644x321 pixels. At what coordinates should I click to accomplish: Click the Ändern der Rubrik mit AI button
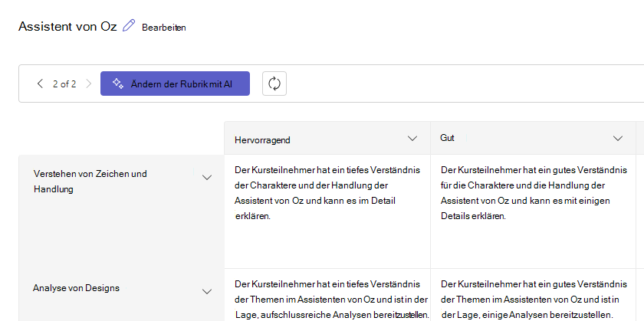175,84
